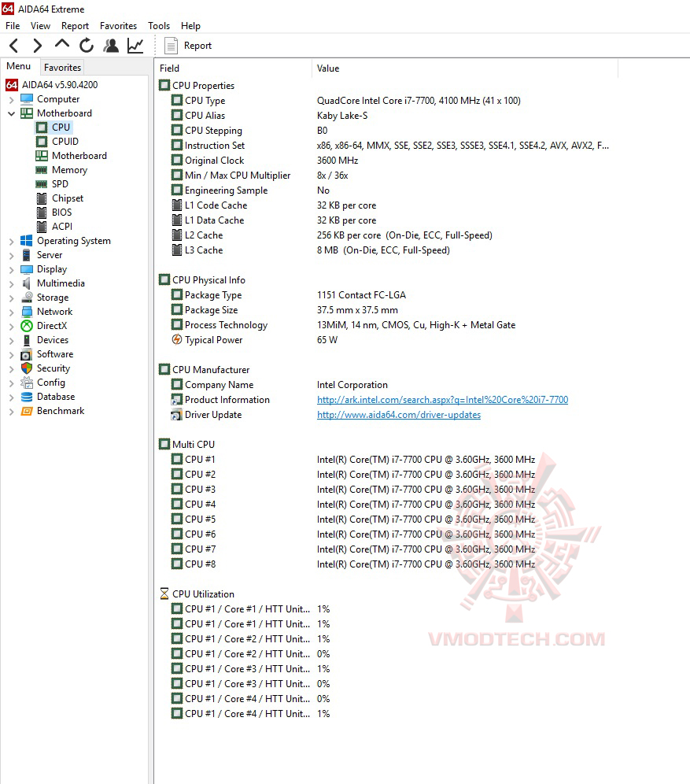Open the Report menu
690x784 pixels.
[x=75, y=26]
